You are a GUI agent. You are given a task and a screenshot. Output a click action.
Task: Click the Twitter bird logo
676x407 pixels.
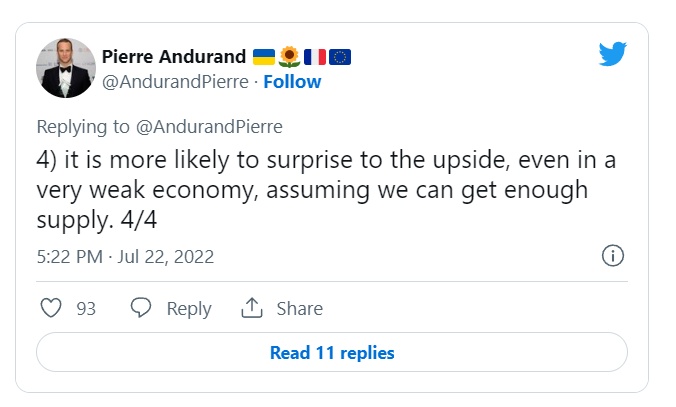click(x=612, y=53)
